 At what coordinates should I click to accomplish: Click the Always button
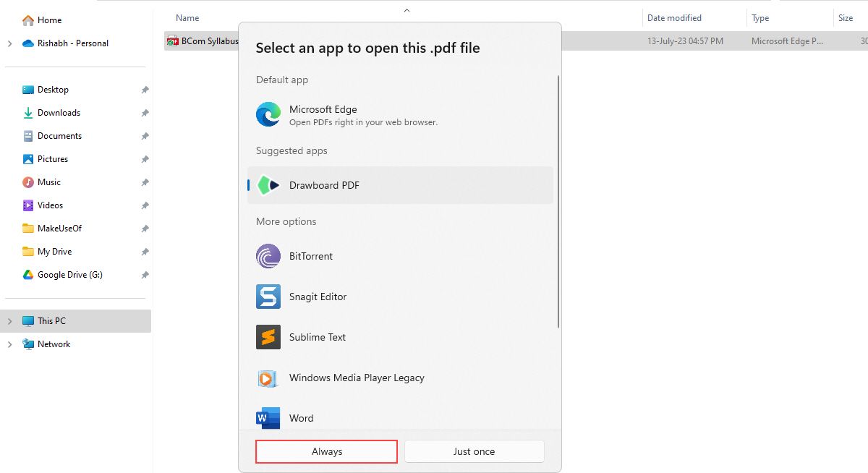point(326,451)
